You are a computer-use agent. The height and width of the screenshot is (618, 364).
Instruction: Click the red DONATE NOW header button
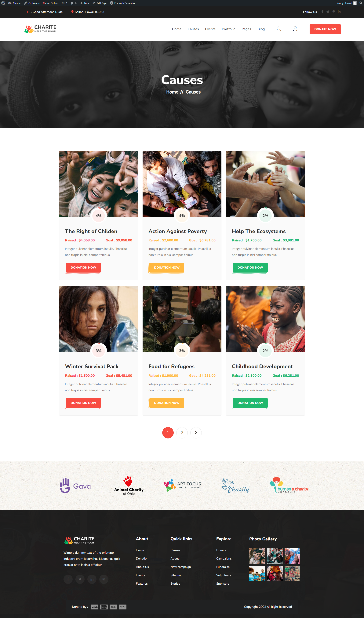pyautogui.click(x=325, y=29)
